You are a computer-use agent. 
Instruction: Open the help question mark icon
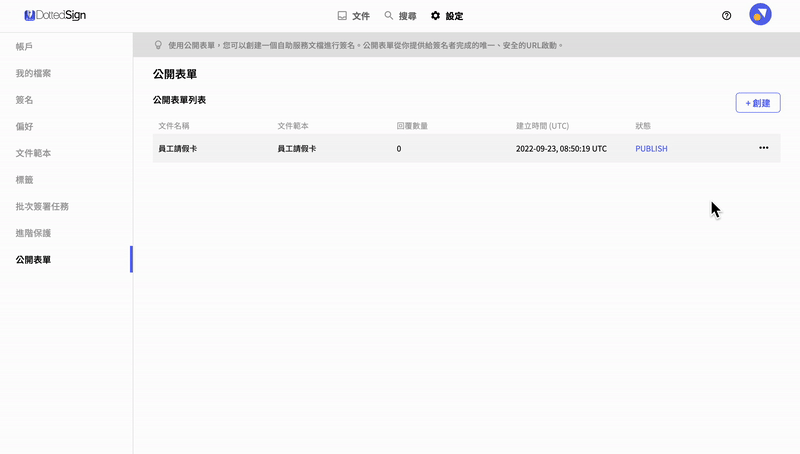point(727,16)
